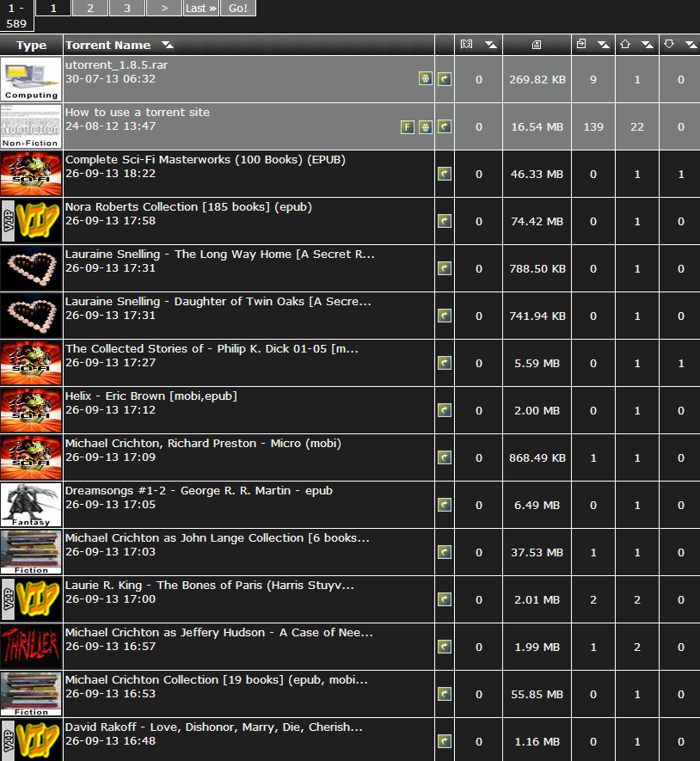Click the F badge icon on How to use a torrent site
The height and width of the screenshot is (761, 700).
click(x=408, y=127)
